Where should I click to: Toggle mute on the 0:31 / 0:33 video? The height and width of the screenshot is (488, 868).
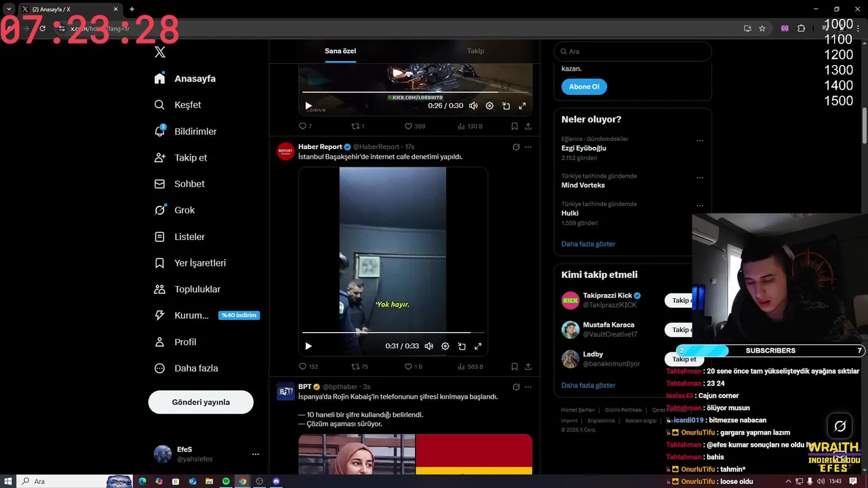[429, 346]
